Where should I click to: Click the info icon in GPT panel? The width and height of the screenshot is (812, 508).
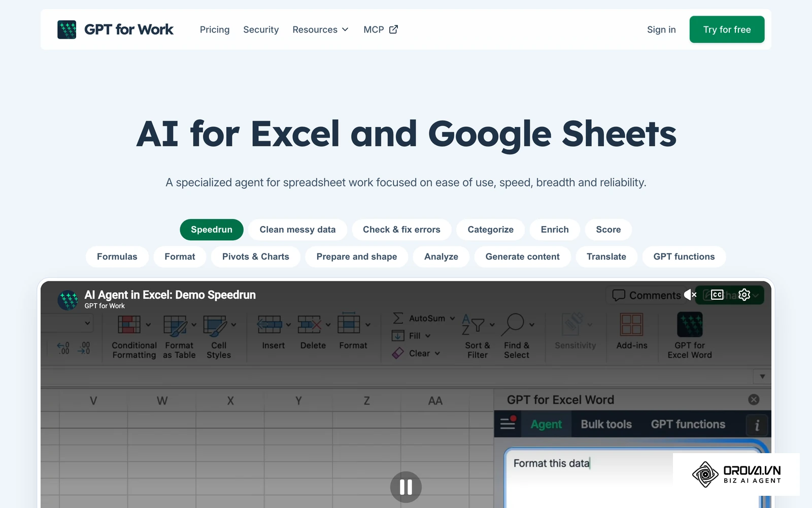(757, 425)
